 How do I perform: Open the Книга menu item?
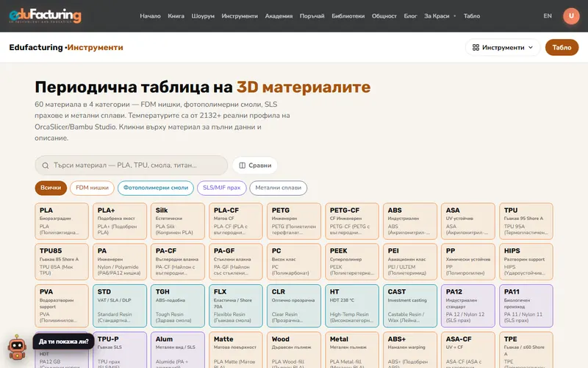pos(176,15)
